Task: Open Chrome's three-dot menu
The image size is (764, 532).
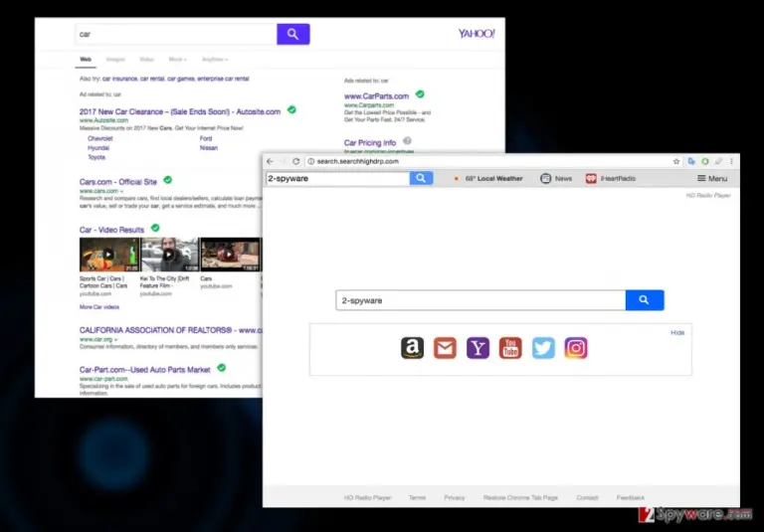Action: (731, 161)
